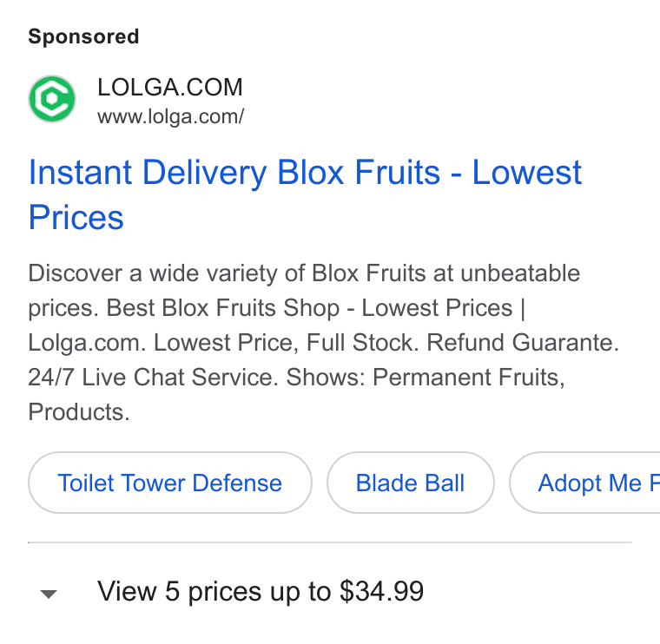Screen dimensions: 660x644
Task: Click the green Lolga logo icon
Action: 52,99
